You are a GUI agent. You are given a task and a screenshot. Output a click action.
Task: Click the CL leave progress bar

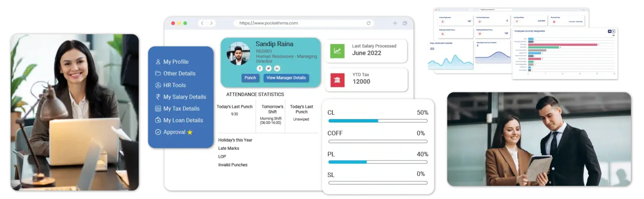(x=377, y=121)
